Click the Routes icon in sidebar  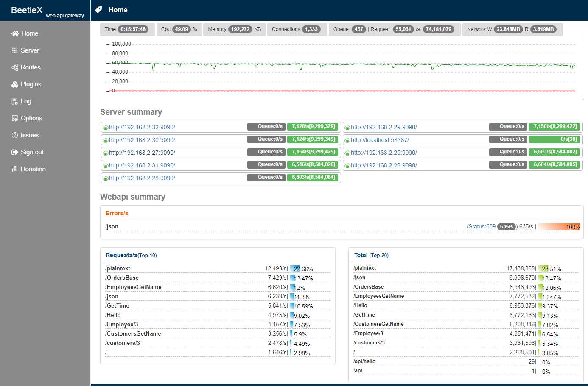(x=15, y=67)
